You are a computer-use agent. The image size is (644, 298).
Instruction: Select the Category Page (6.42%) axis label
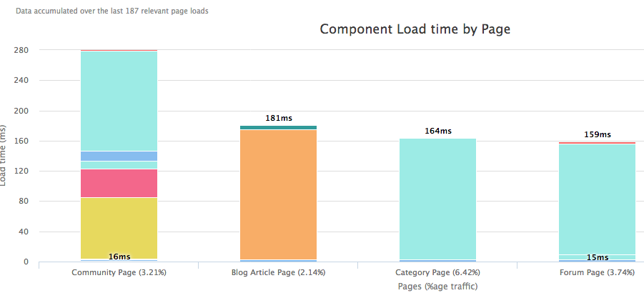click(x=437, y=272)
